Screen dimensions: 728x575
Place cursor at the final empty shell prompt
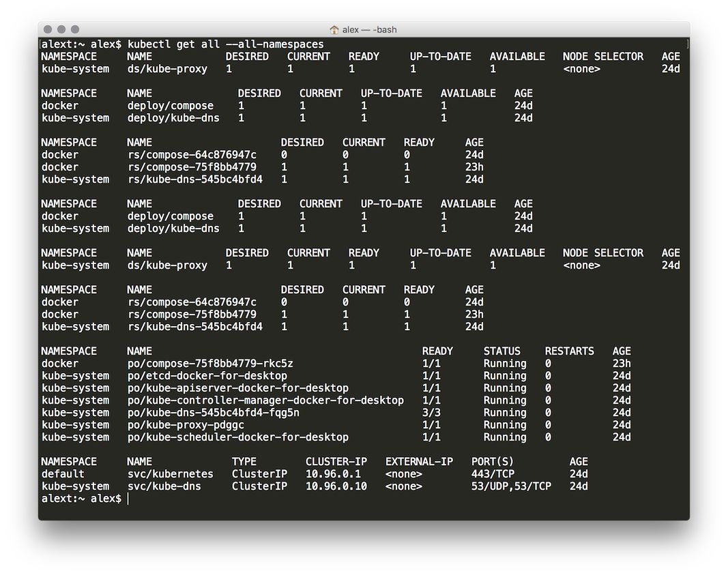click(x=128, y=499)
